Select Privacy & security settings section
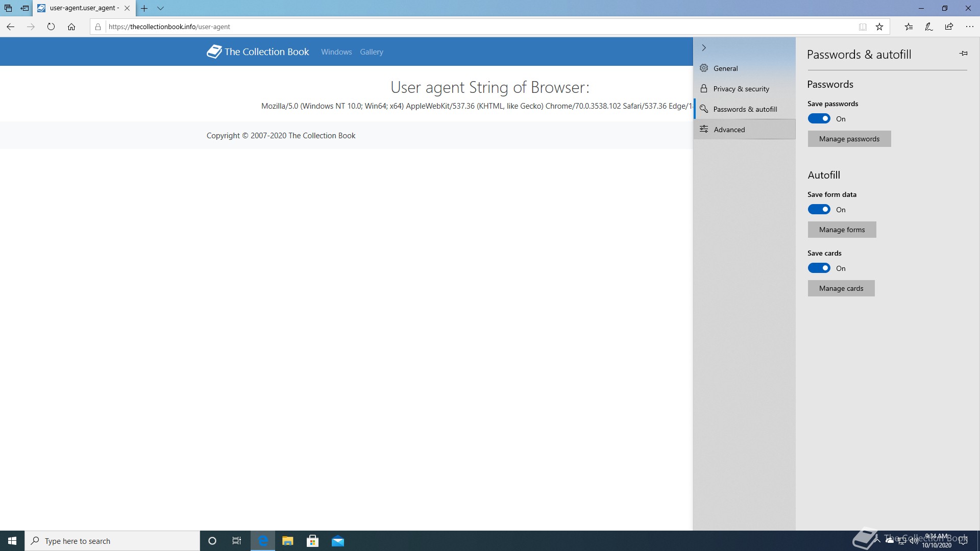 click(741, 89)
